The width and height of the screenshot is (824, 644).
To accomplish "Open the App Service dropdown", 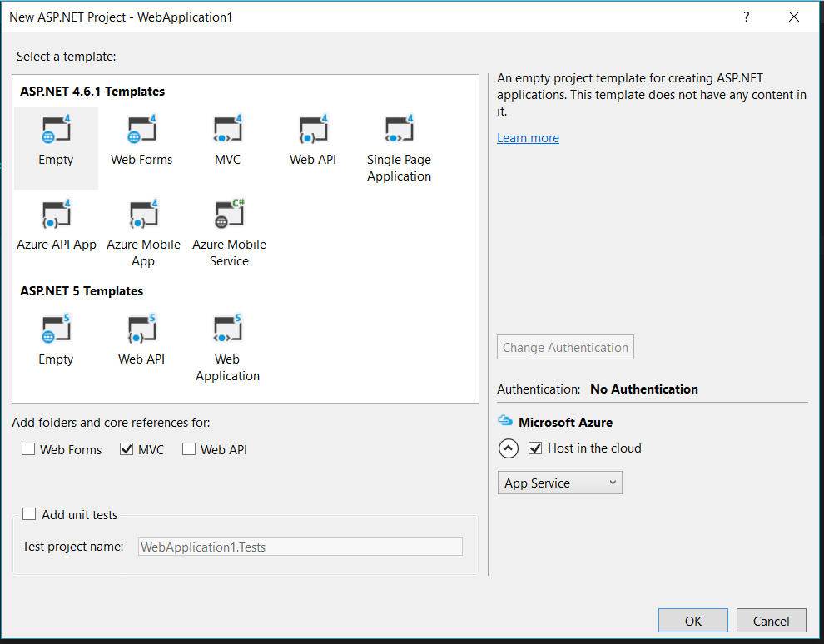I will (x=559, y=483).
